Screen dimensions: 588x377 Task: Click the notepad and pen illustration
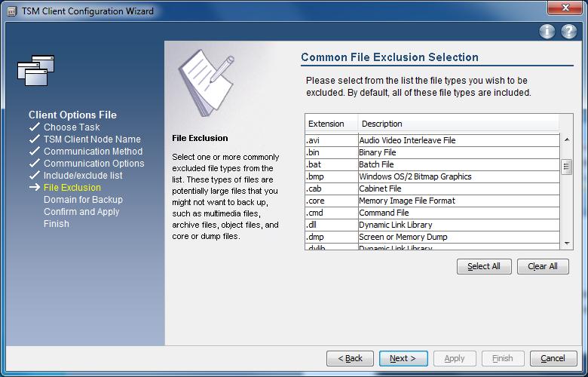206,83
